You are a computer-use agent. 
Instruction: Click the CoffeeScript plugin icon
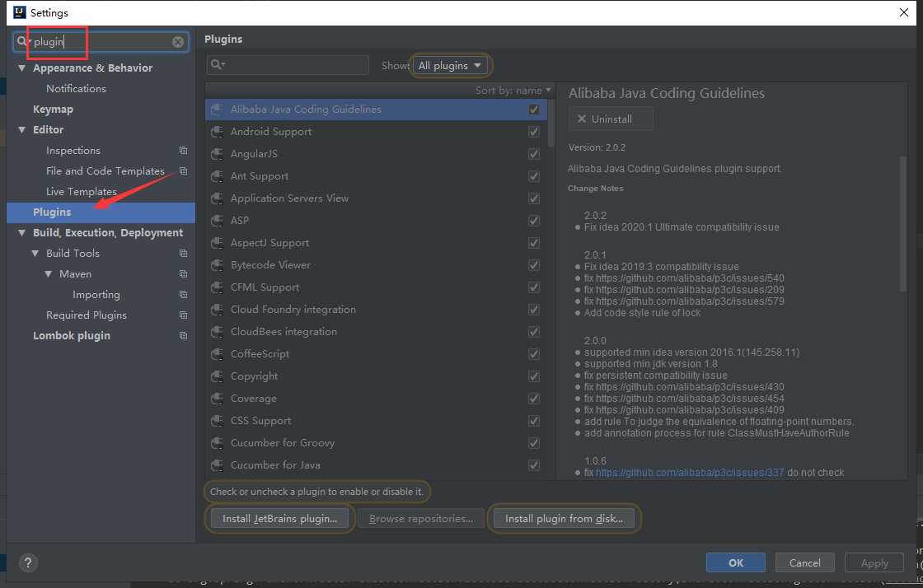tap(218, 354)
